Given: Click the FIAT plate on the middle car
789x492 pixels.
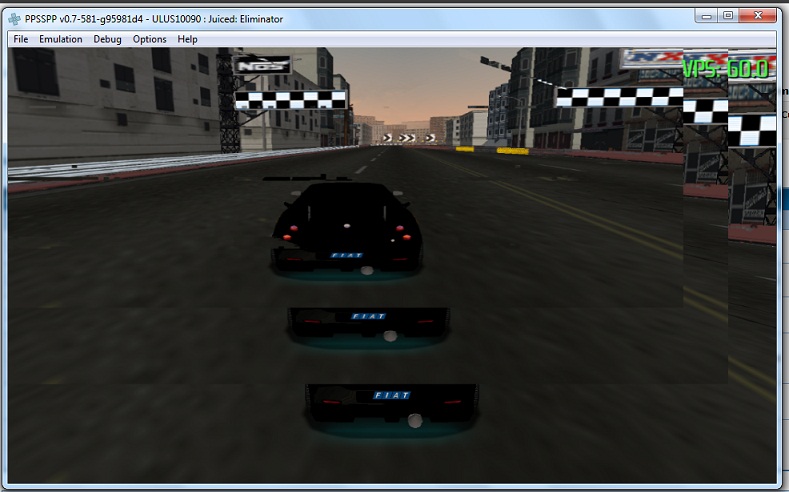Looking at the screenshot, I should tap(367, 316).
